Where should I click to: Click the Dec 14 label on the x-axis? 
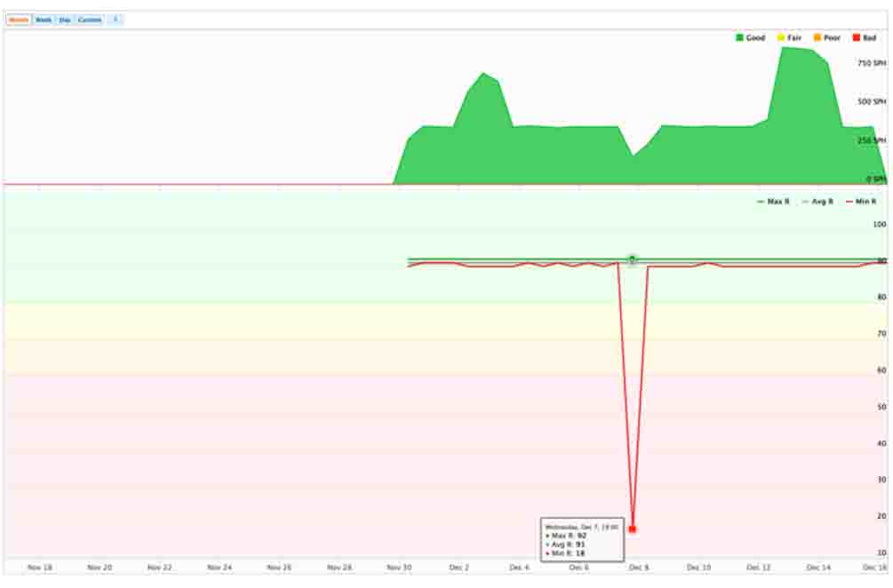(818, 567)
